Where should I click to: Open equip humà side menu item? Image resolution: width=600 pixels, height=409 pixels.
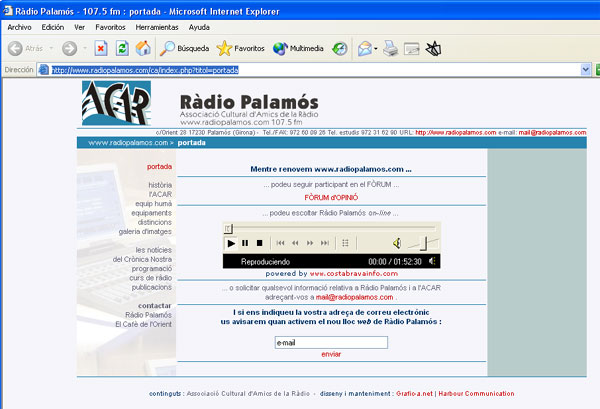[153, 203]
